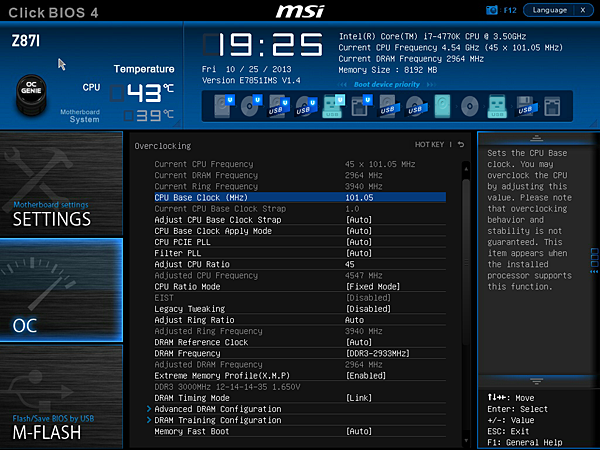Click the Adjusted DRAM Frequency row

coord(300,365)
